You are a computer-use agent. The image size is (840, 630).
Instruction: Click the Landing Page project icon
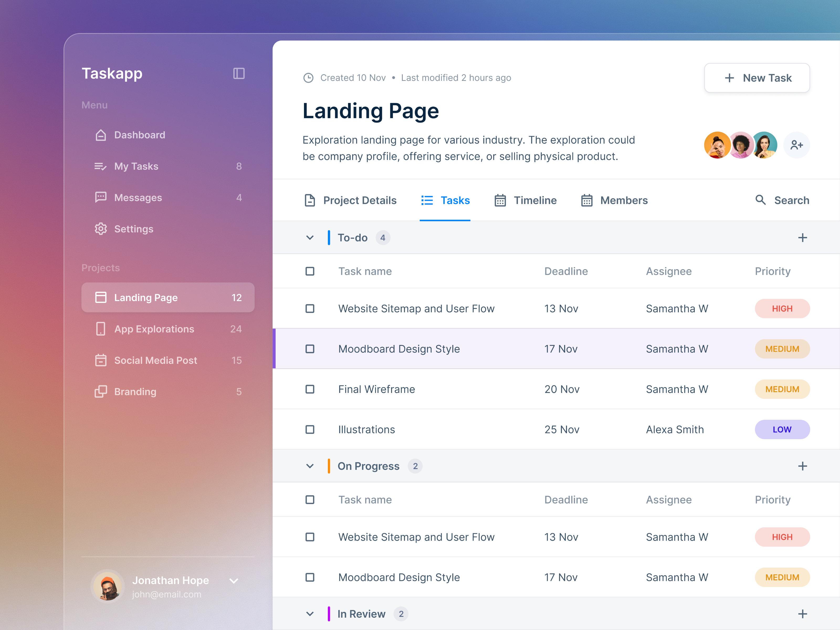click(101, 297)
